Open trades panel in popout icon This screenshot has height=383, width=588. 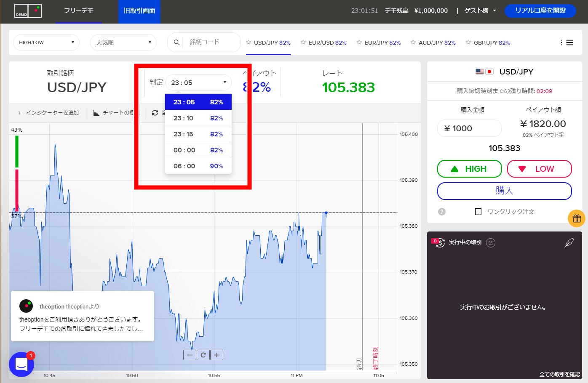pyautogui.click(x=491, y=242)
